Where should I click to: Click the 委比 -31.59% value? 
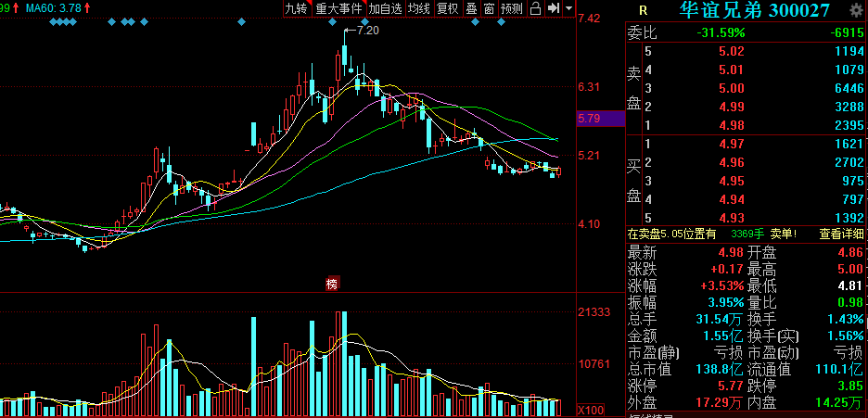[x=721, y=33]
